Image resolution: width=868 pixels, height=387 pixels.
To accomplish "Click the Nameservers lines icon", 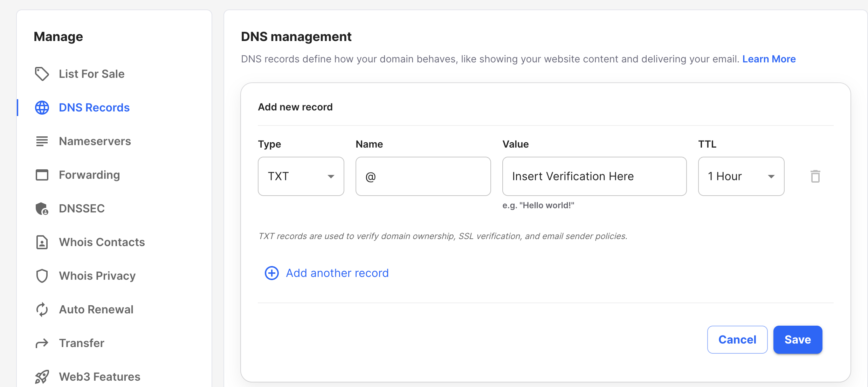I will pos(42,141).
